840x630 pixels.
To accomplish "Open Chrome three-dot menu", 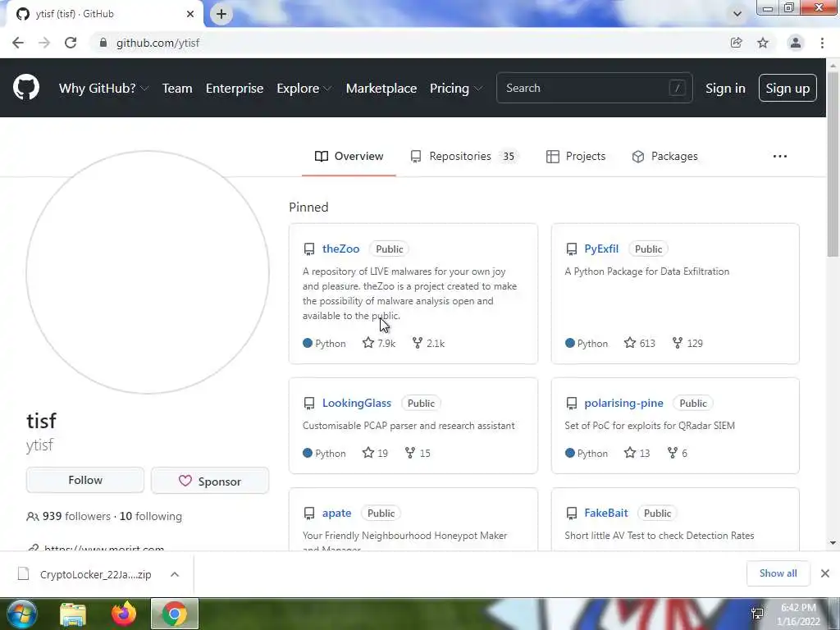I will point(822,43).
